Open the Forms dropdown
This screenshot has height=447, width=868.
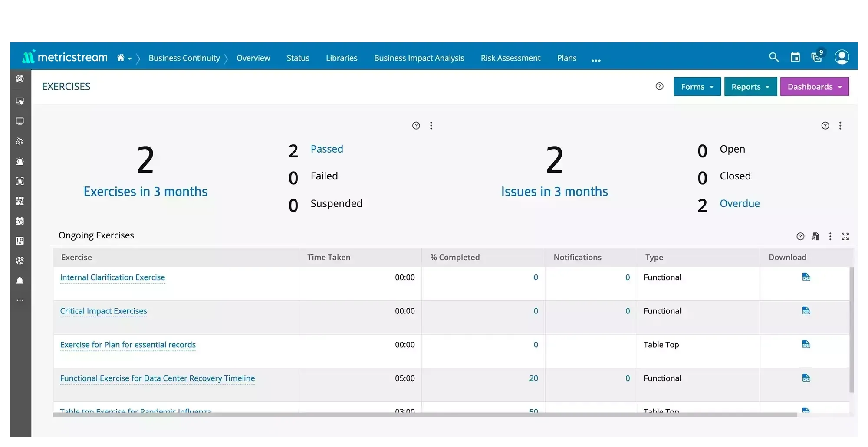(697, 87)
